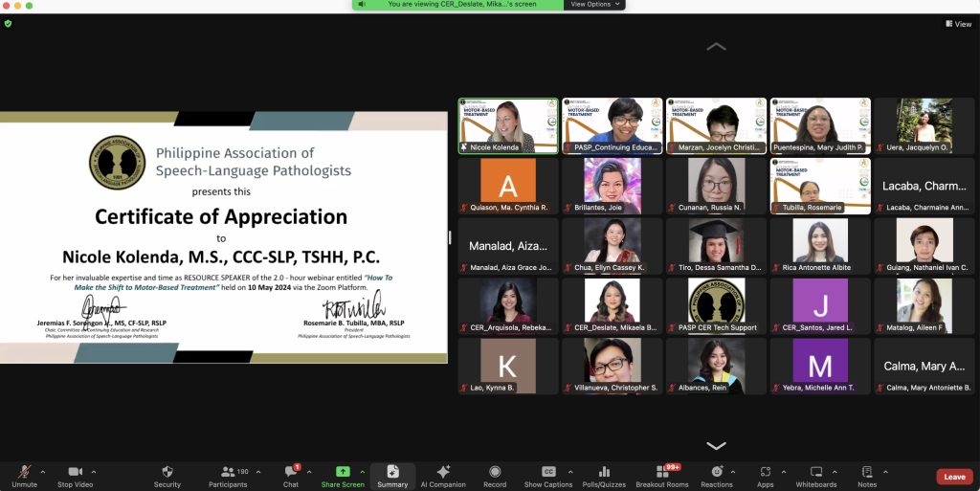This screenshot has width=980, height=491.
Task: Select Chua, Ellyn Cassey K. tile
Action: point(612,246)
